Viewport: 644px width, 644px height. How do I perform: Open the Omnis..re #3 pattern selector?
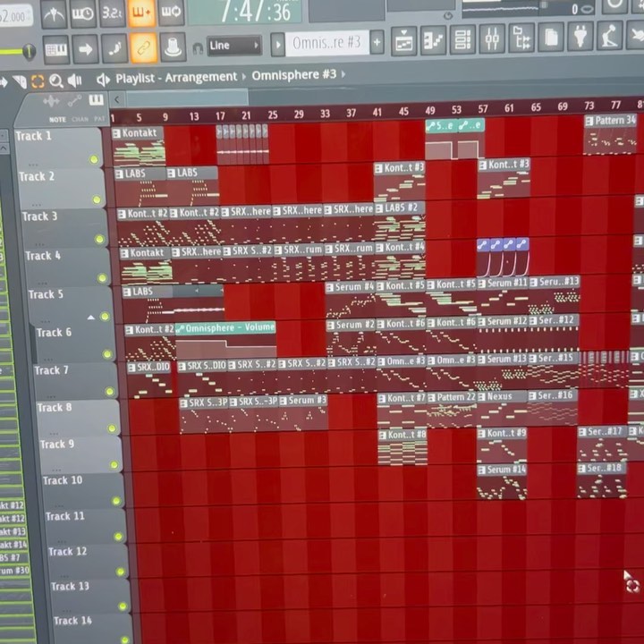pos(326,43)
